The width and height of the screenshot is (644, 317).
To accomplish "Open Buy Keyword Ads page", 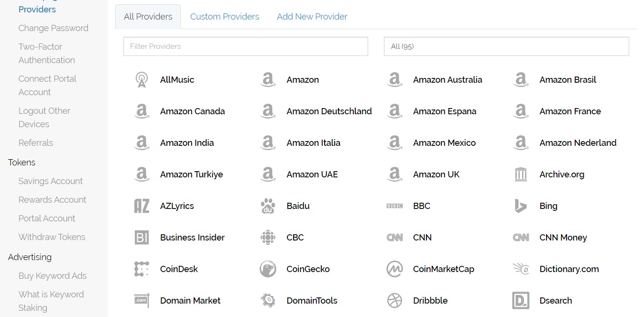I will 53,276.
